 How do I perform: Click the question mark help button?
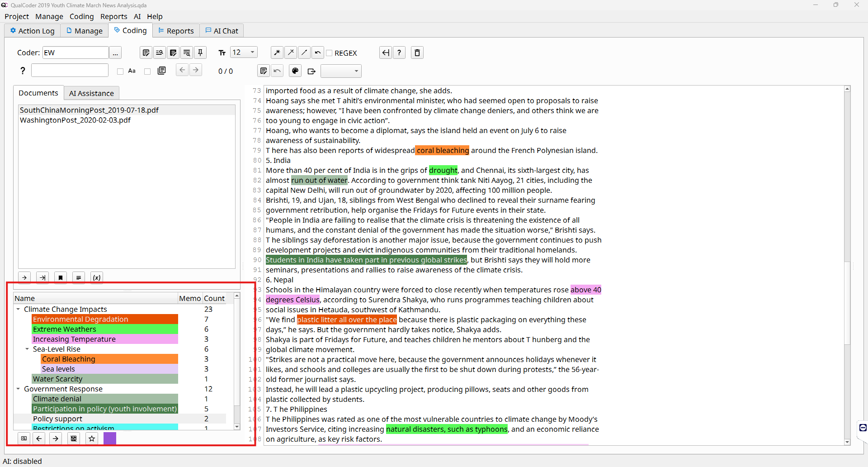399,53
